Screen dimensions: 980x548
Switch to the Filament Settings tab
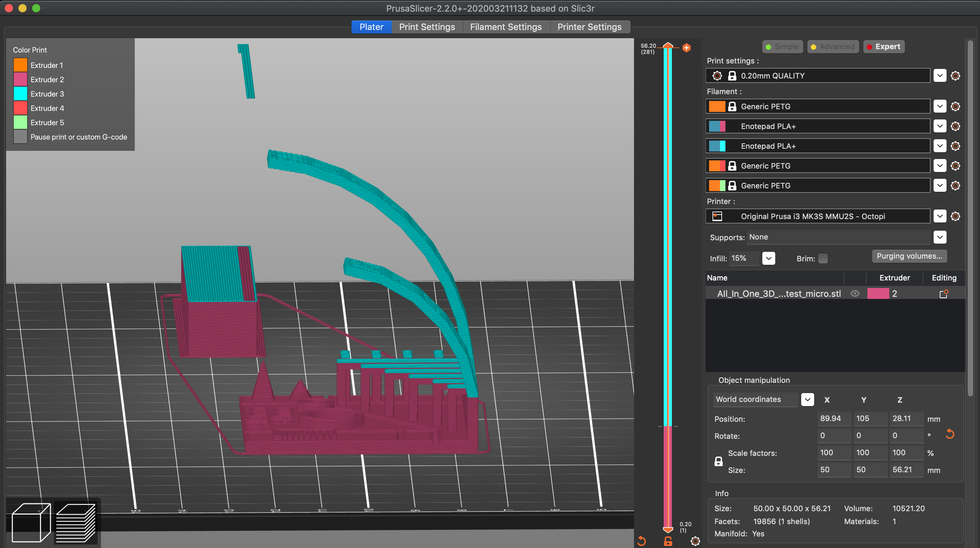click(506, 27)
